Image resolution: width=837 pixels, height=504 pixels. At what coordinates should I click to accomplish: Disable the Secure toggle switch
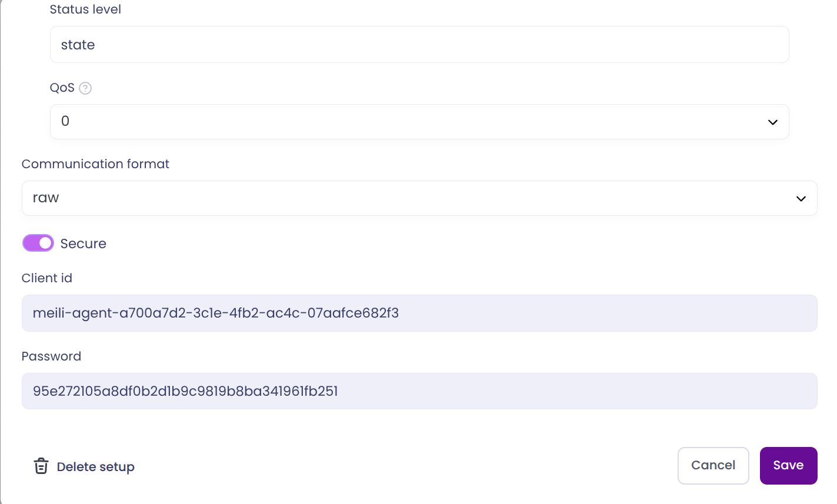coord(38,243)
